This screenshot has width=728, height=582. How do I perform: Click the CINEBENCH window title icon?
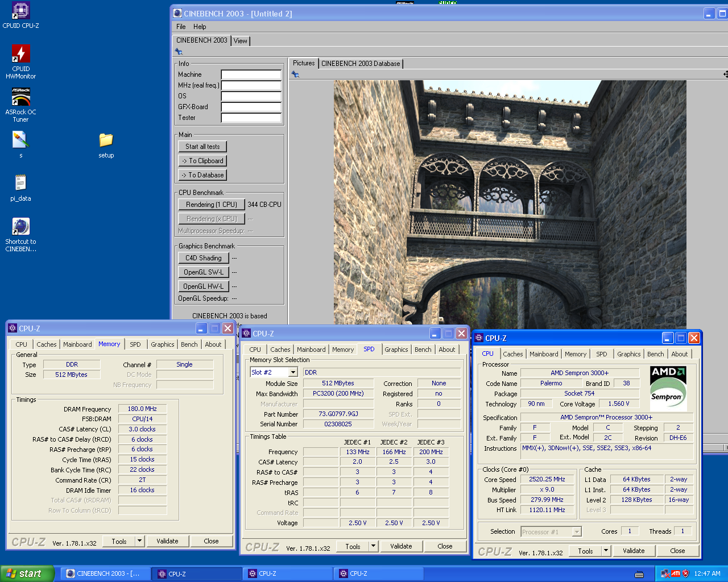(x=178, y=14)
